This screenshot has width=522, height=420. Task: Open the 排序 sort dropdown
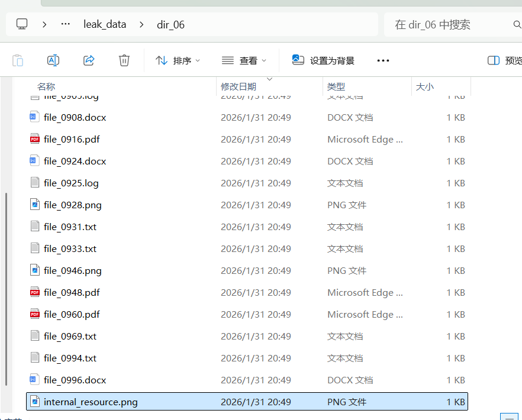178,60
